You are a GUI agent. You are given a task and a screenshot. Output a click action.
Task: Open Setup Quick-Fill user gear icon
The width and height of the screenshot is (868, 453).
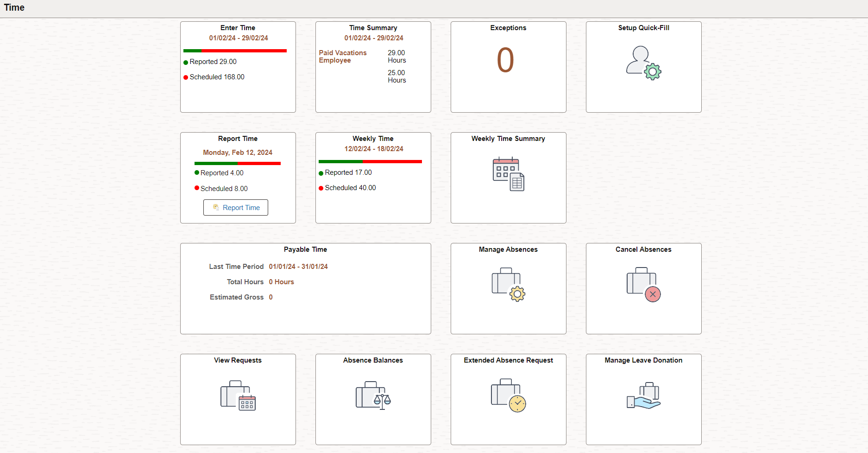coord(644,63)
